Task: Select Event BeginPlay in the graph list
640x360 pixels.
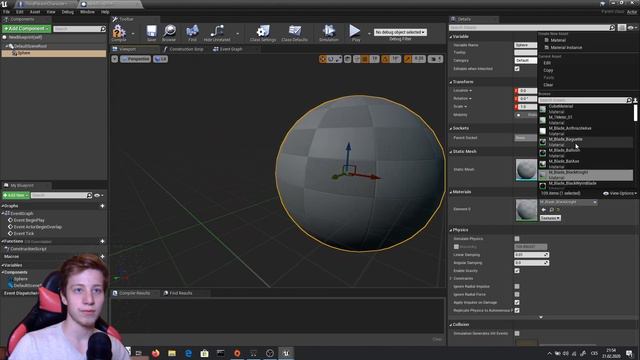Action: coord(29,220)
